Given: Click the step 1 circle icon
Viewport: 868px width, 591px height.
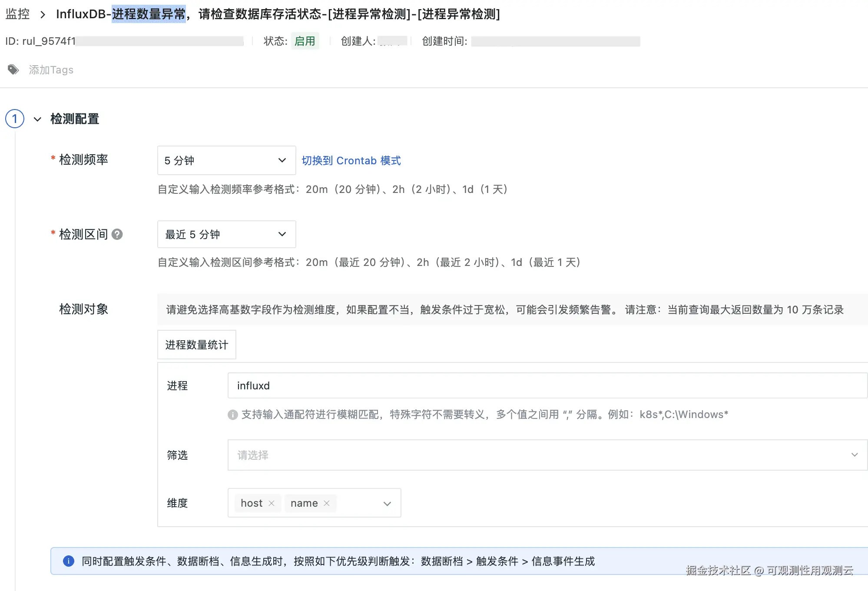Looking at the screenshot, I should [15, 119].
